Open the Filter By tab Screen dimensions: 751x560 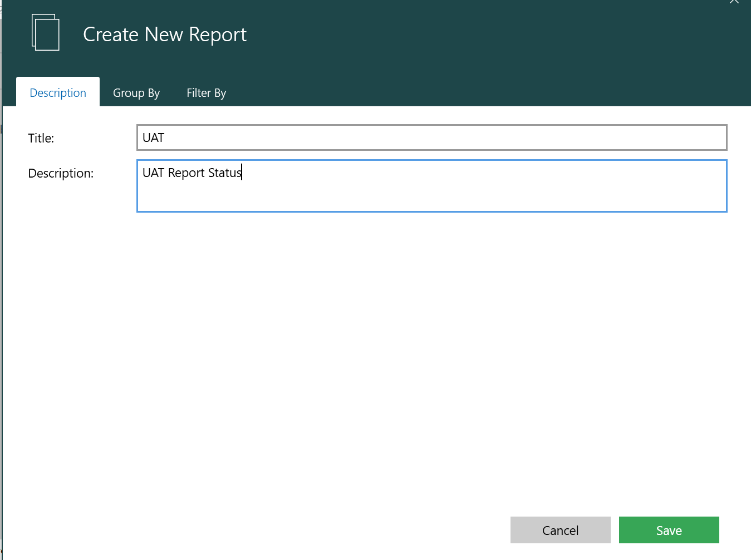click(206, 93)
